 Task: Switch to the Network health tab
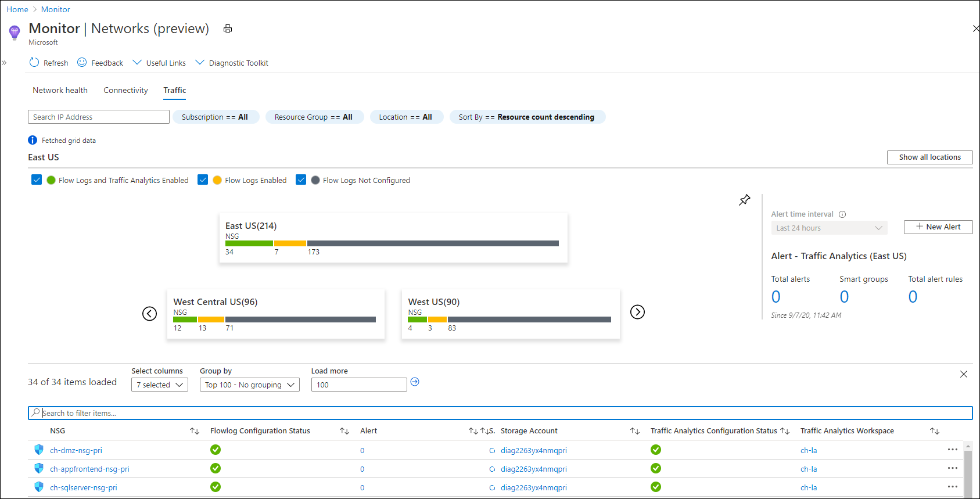tap(60, 90)
